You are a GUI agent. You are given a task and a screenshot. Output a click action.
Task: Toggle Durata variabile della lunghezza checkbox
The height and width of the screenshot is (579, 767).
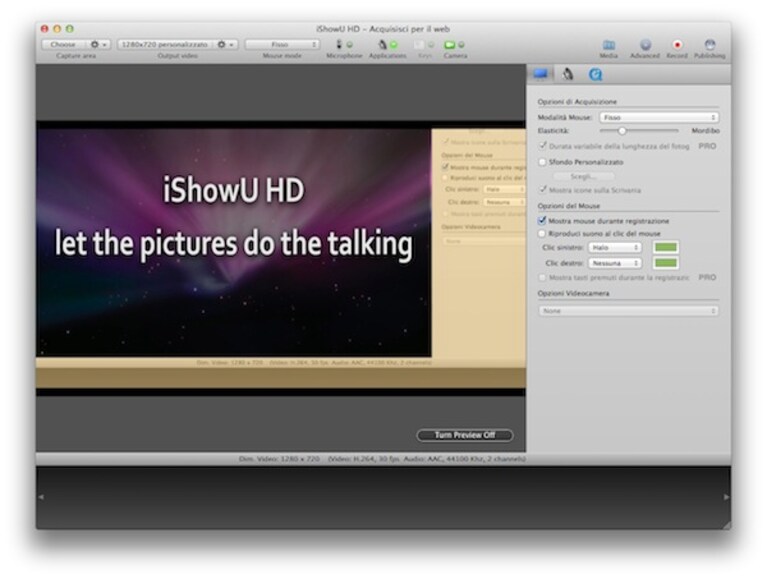[x=542, y=145]
